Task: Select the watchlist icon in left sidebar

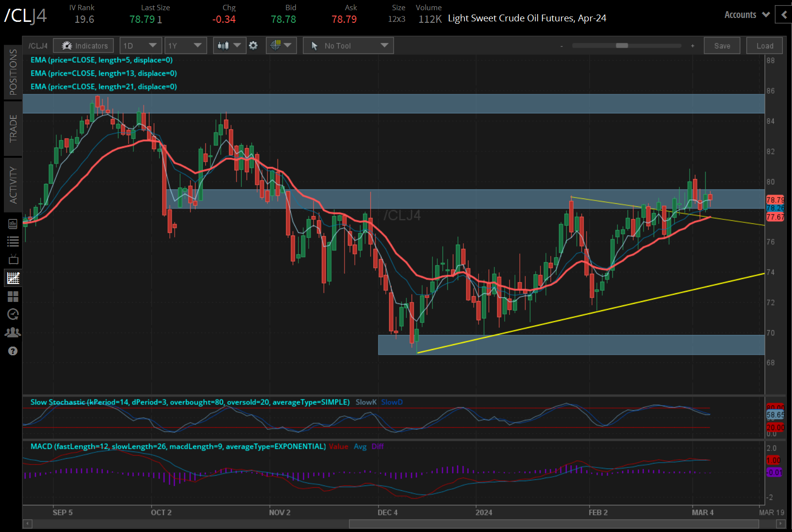Action: tap(13, 241)
